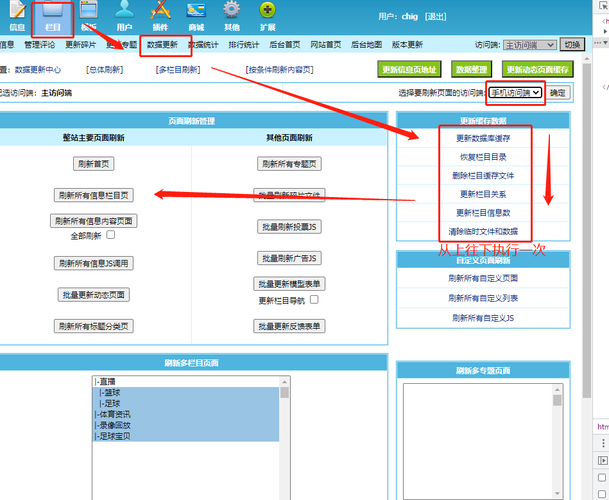Open the 管理评论 menu item
The height and width of the screenshot is (500, 609).
[x=40, y=45]
